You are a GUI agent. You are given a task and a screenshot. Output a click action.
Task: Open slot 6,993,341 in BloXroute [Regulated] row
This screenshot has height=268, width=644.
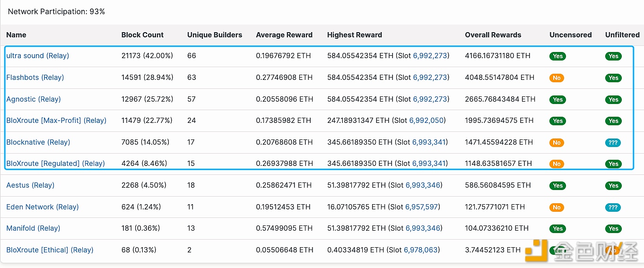pos(429,164)
